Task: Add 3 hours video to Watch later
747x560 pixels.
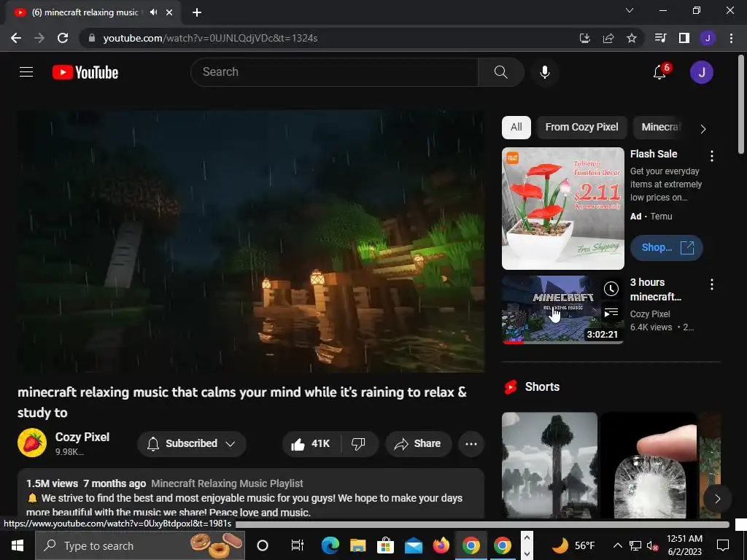Action: coord(611,289)
